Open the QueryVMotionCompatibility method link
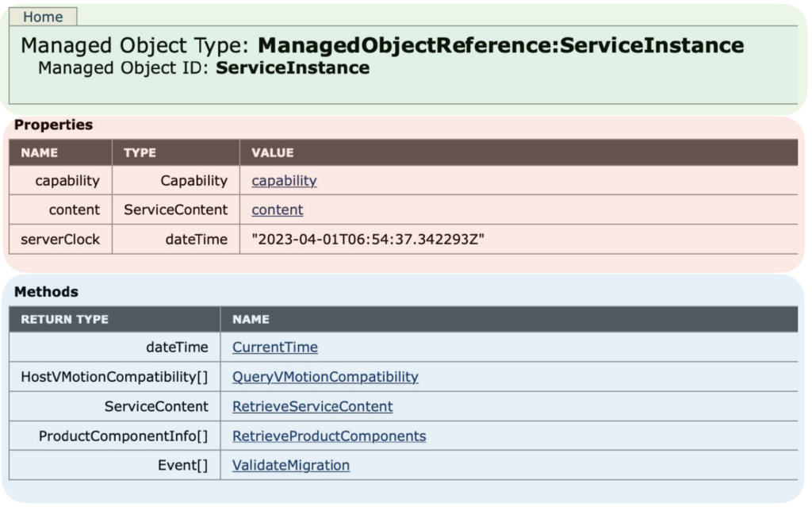This screenshot has width=812, height=507. (325, 376)
